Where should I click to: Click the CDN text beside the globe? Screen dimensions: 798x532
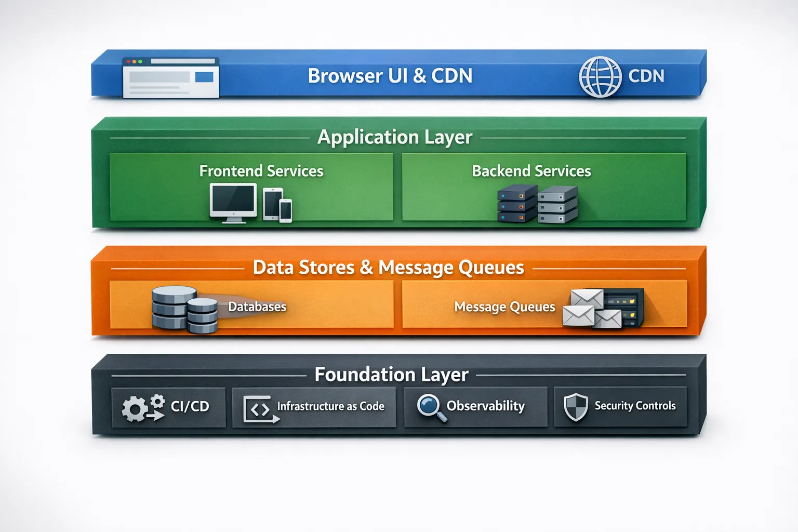point(646,76)
